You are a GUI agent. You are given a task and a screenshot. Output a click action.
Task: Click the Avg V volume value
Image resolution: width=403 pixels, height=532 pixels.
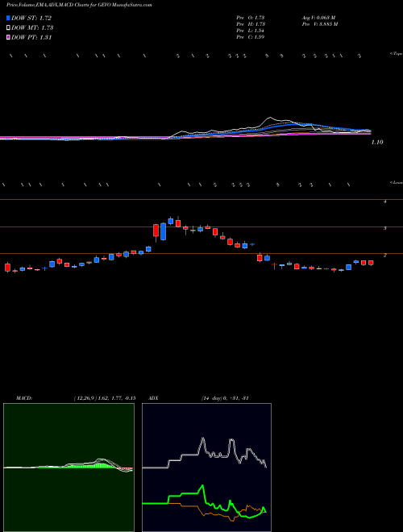click(318, 18)
